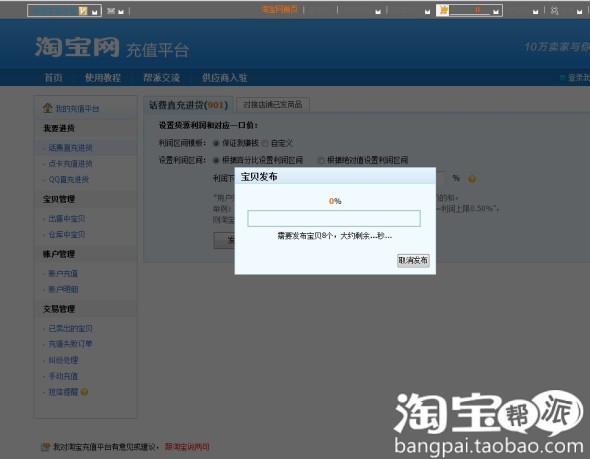Open 充值失败订单 in the sidebar
Image resolution: width=590 pixels, height=459 pixels.
pyautogui.click(x=70, y=344)
